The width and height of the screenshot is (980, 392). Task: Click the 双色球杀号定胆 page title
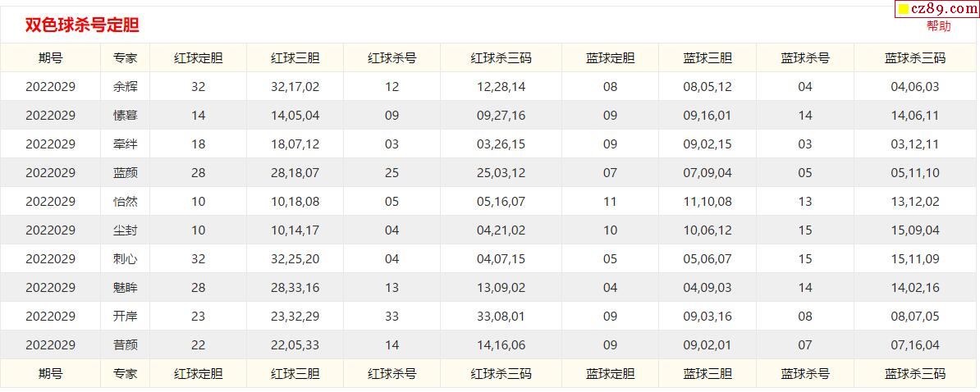point(82,25)
